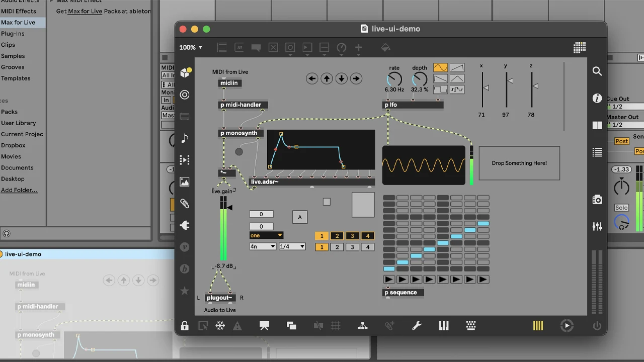Open the plug-ins icon in left sidebar
This screenshot has width=644, height=362.
pyautogui.click(x=185, y=225)
